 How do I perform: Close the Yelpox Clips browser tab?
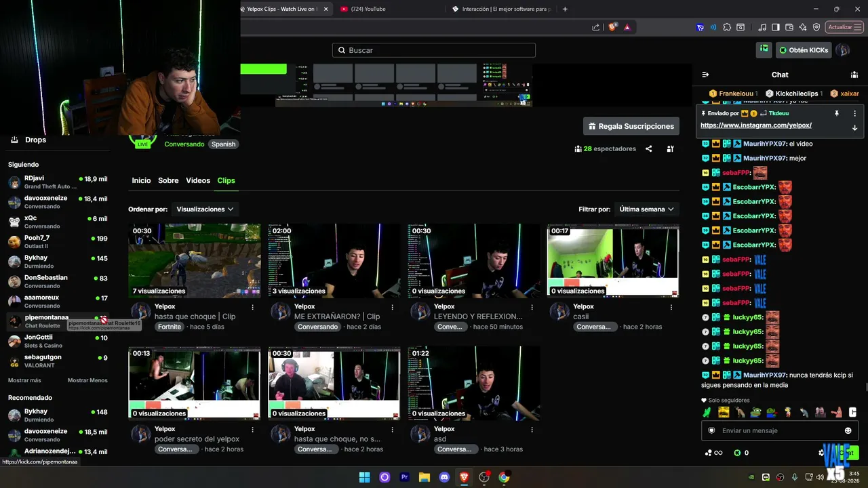click(x=326, y=9)
